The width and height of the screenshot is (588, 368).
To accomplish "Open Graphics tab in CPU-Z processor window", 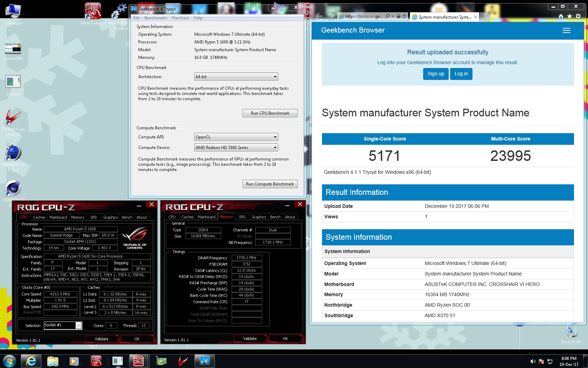I will pyautogui.click(x=110, y=217).
